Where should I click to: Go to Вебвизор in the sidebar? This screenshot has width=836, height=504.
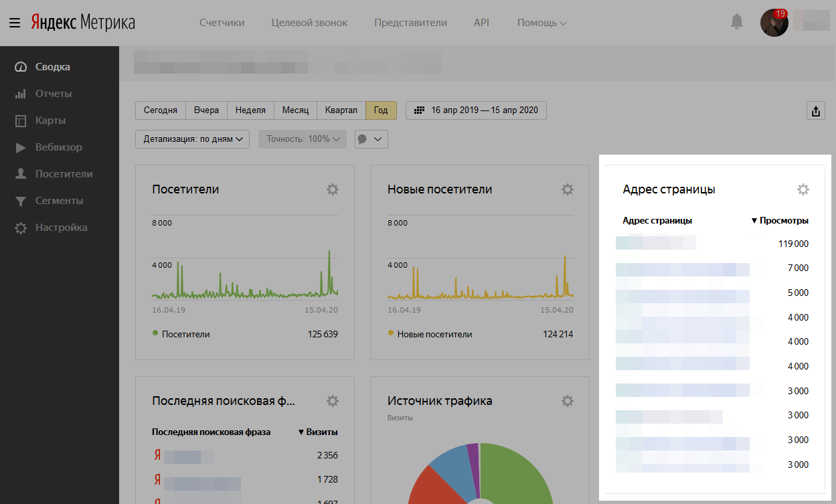click(x=59, y=147)
